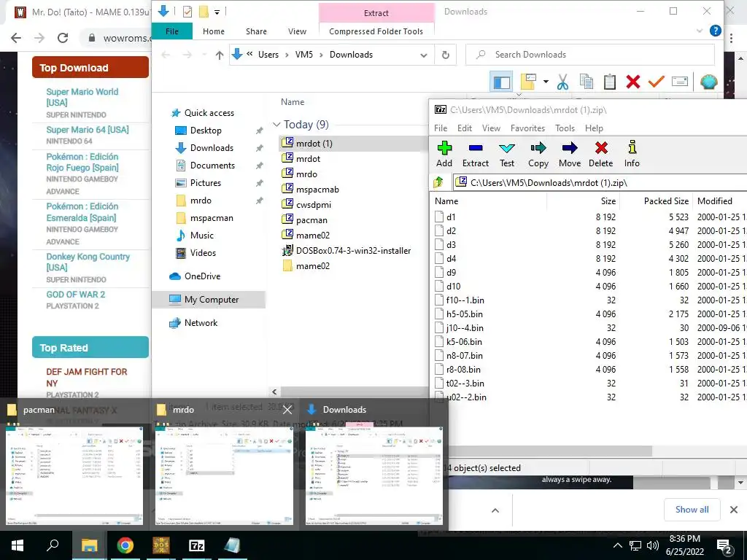Screen dimensions: 747x560
Task: Expand the Explorer ribbon chevron
Action: click(700, 31)
